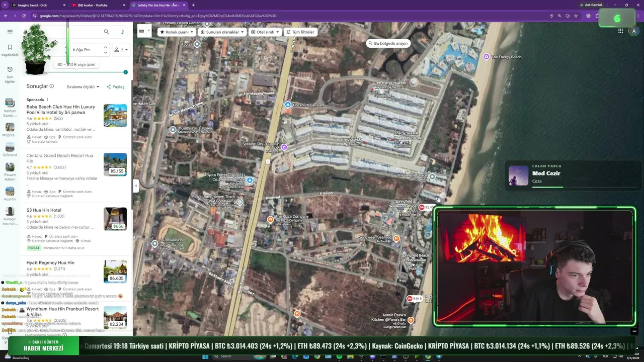Open Ask Gemini in Chrome
This screenshot has width=644, height=362.
[592, 5]
